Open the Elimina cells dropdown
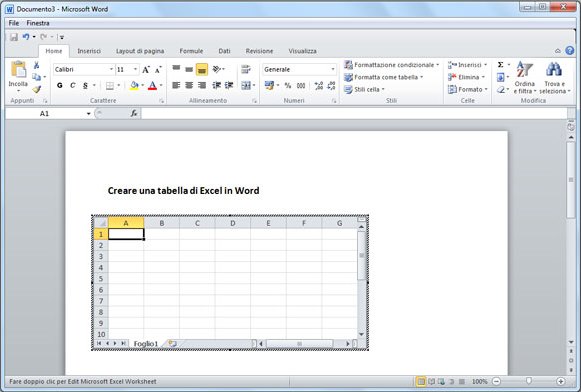The image size is (581, 392). coord(466,77)
